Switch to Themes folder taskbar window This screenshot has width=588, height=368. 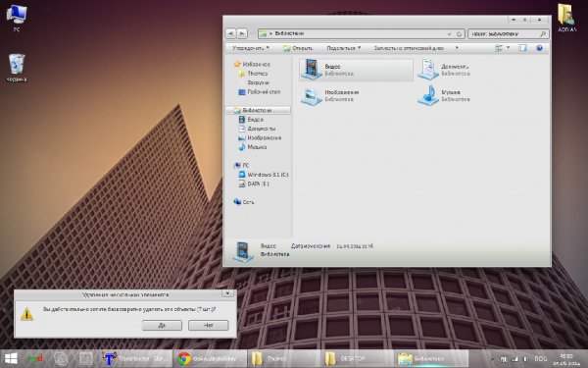[x=284, y=358]
